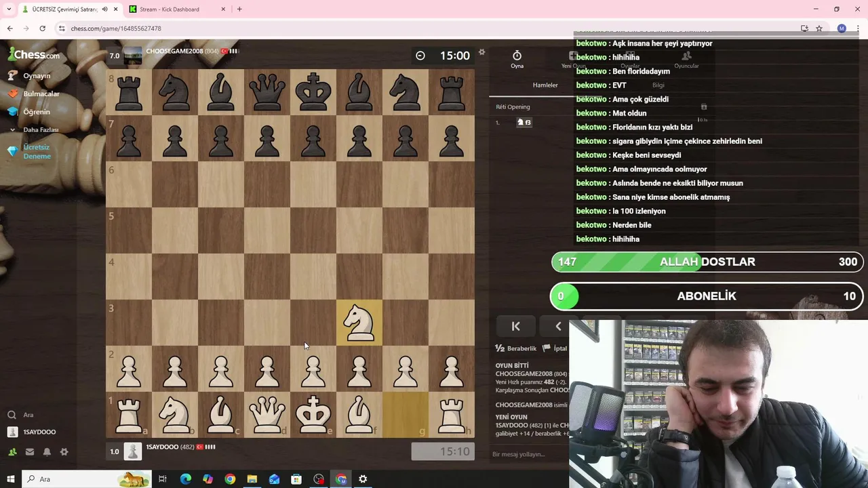Viewport: 868px width, 488px height.
Task: Open File Explorer from the taskbar
Action: pyautogui.click(x=252, y=479)
